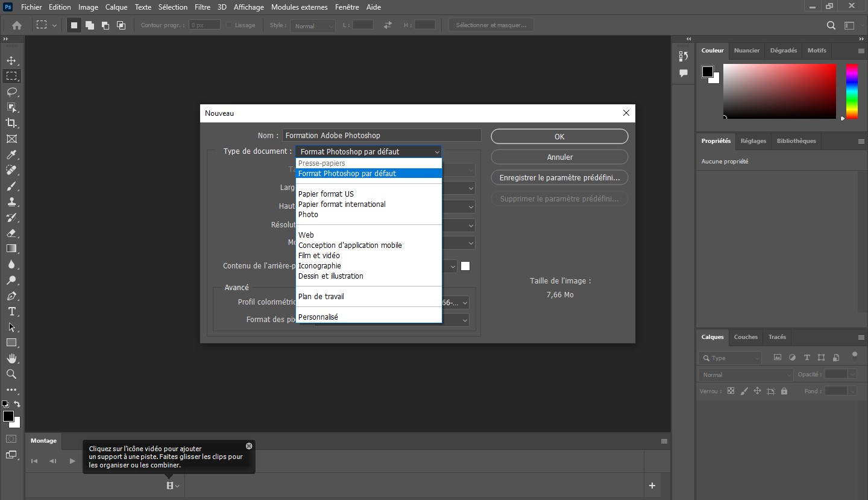Click Sélectionner et masquer button

491,25
